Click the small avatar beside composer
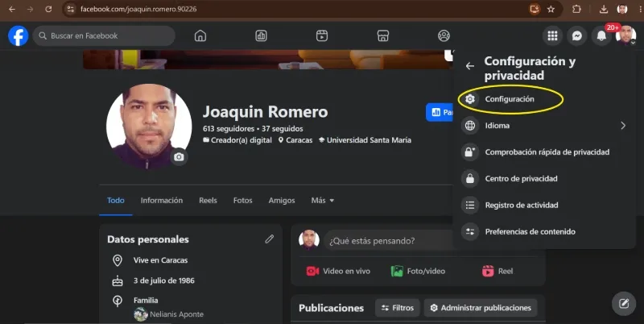This screenshot has width=644, height=324. [309, 239]
